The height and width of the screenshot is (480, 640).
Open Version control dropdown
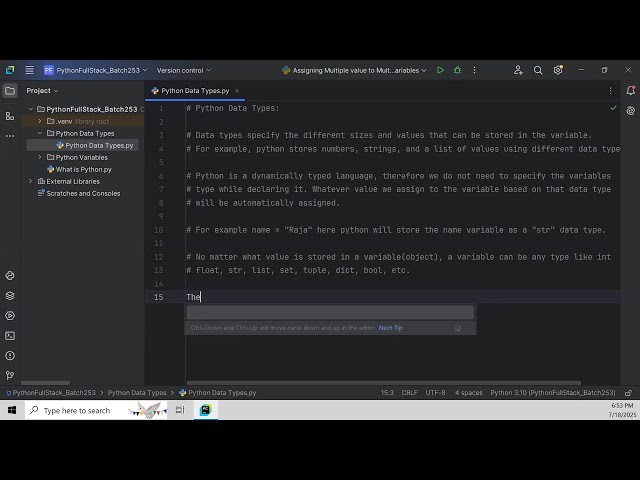coord(183,70)
